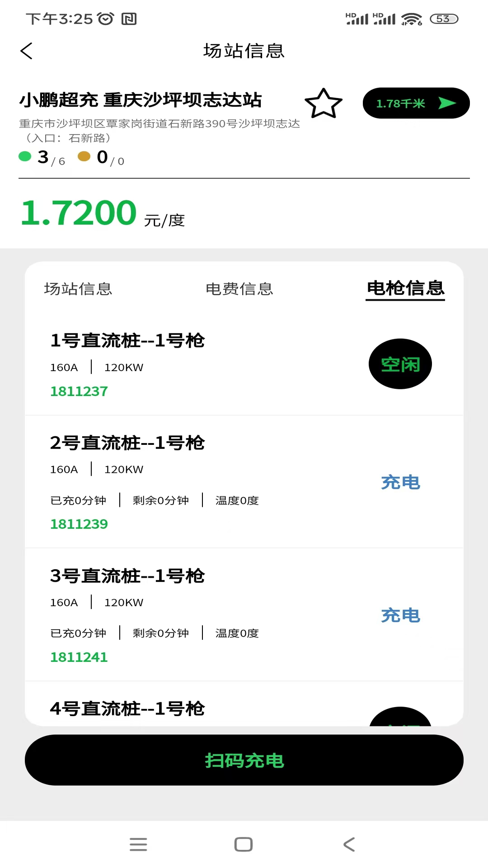
Task: Tap 充电 status on 3号直流桩
Action: (x=400, y=615)
